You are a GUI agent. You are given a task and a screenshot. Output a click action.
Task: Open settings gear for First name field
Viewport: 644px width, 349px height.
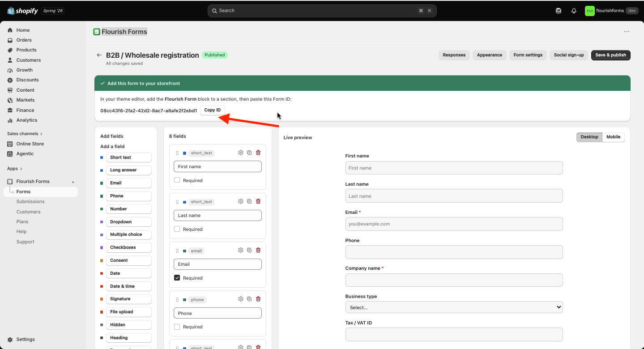[x=241, y=153]
